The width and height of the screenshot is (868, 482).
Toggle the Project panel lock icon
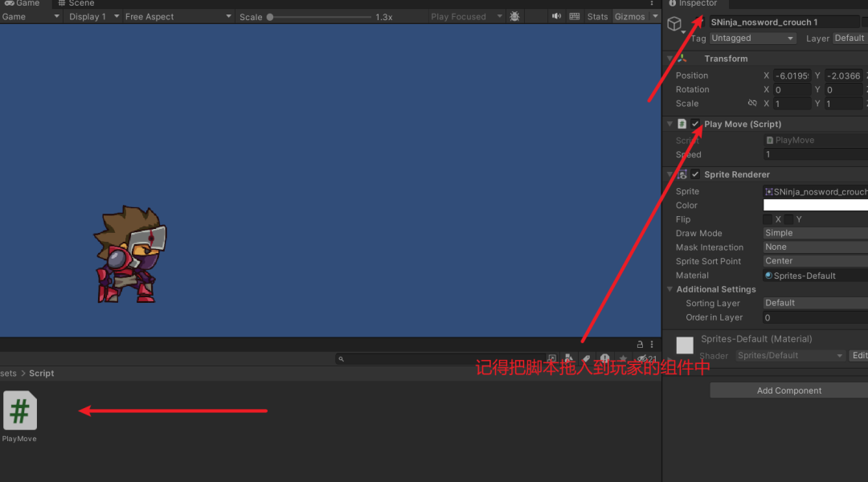tap(640, 344)
